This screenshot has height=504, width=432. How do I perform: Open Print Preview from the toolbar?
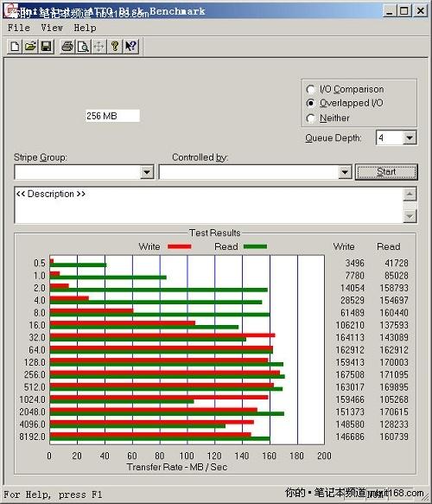pyautogui.click(x=83, y=47)
